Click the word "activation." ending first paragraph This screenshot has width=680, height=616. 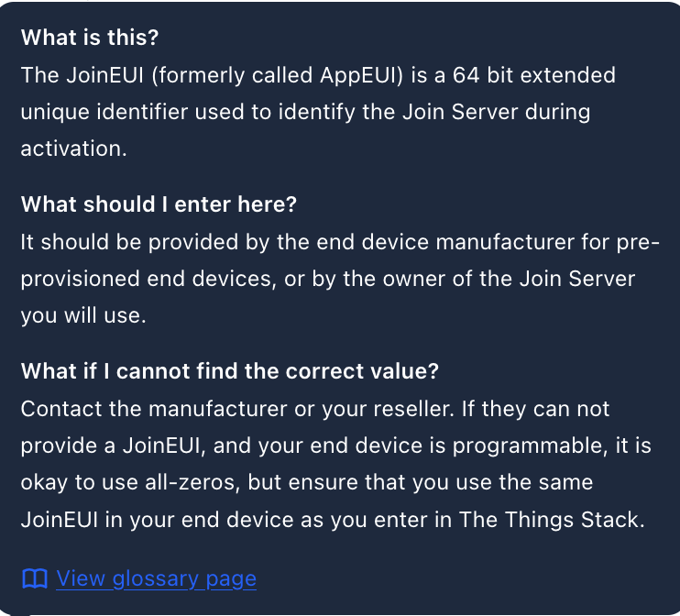(x=73, y=148)
